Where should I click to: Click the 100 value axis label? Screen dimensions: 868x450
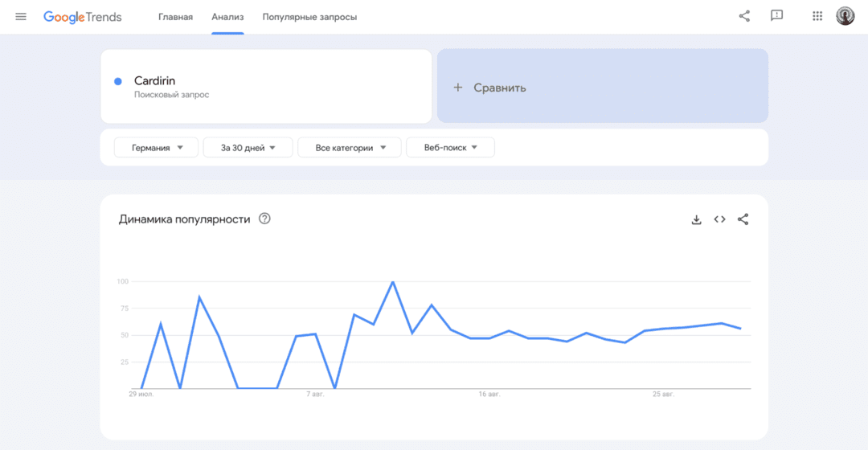122,282
